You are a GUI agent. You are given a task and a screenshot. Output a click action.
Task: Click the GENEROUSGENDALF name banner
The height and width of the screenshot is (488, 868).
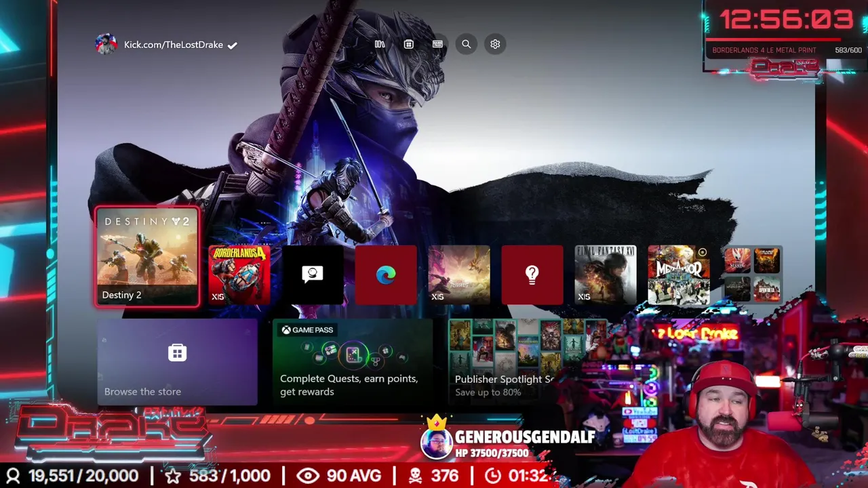525,437
